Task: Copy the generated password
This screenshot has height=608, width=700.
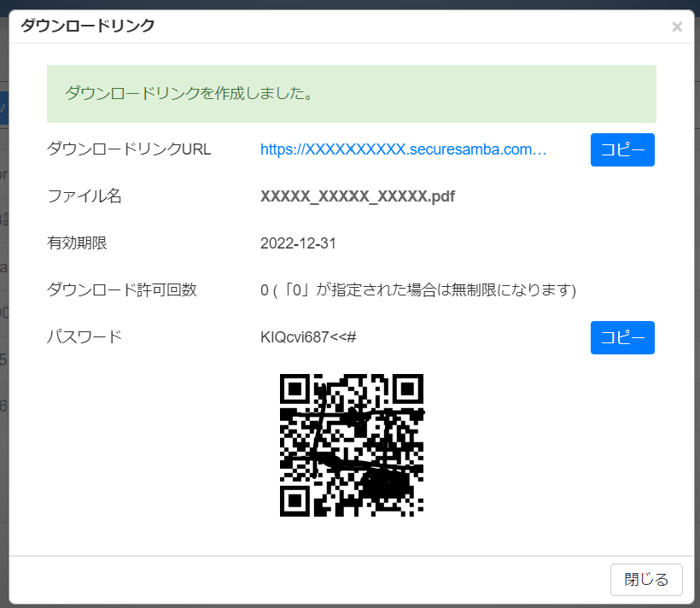Action: tap(622, 337)
